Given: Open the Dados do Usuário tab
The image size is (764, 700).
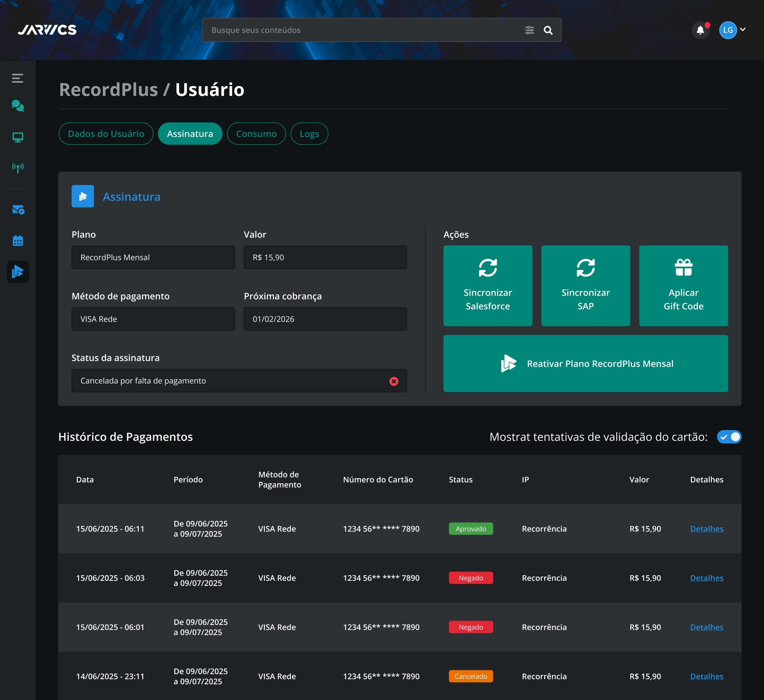Looking at the screenshot, I should tap(106, 134).
